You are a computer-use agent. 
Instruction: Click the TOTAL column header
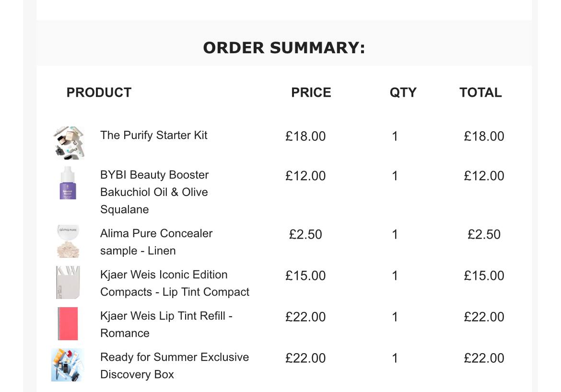[480, 92]
